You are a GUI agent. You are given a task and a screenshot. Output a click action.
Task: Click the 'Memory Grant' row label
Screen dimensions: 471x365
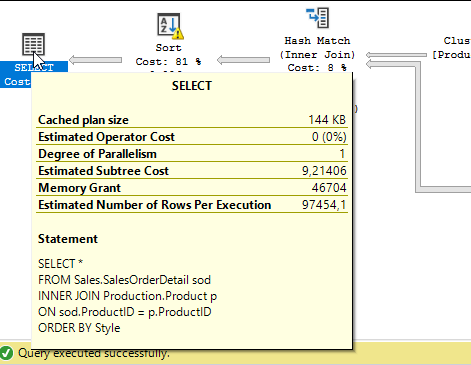click(x=79, y=188)
